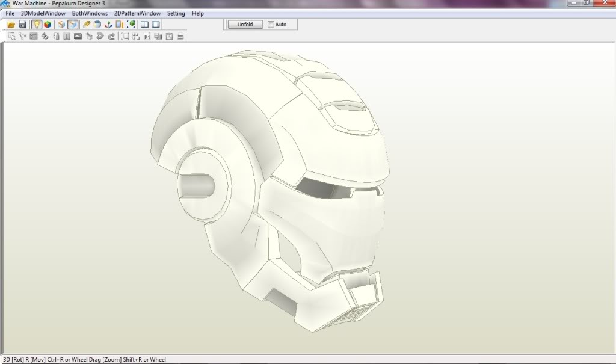Click the four-squares arrange parts icon
The image size is (616, 364).
(136, 37)
